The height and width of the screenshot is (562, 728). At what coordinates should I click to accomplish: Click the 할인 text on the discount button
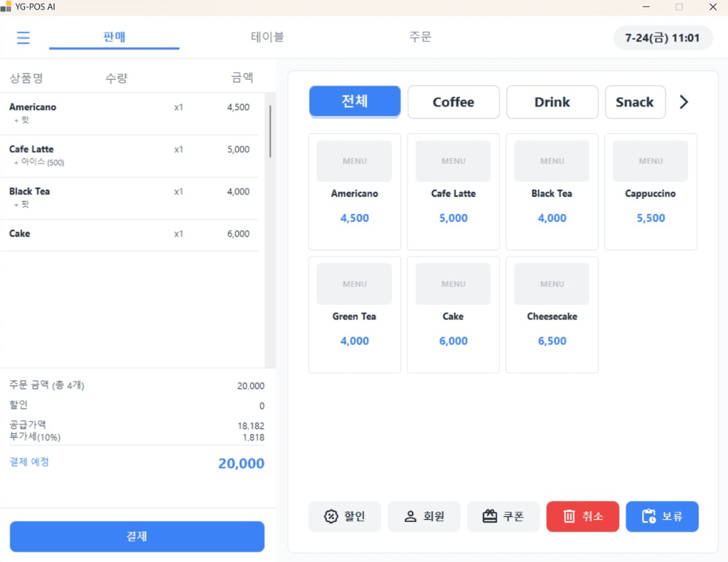(x=355, y=516)
